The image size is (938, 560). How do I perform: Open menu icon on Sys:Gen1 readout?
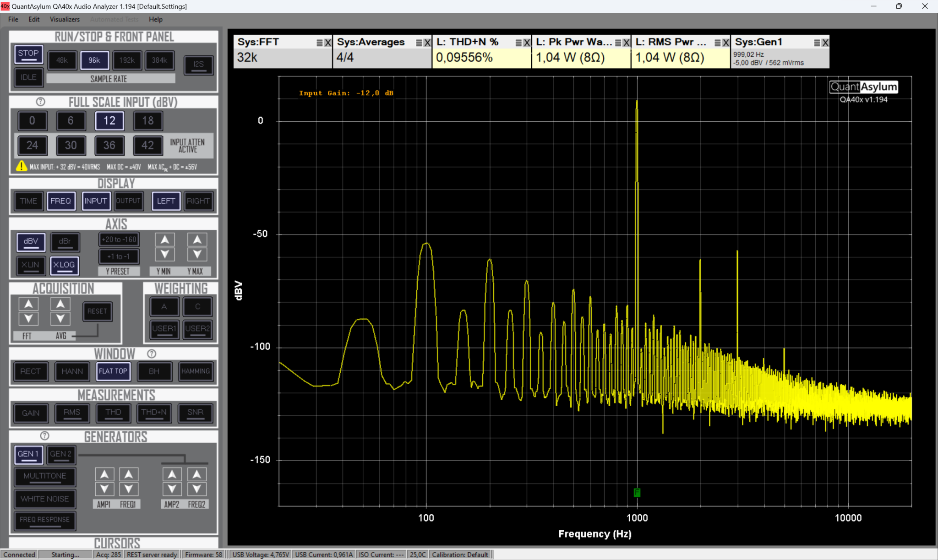(x=817, y=43)
